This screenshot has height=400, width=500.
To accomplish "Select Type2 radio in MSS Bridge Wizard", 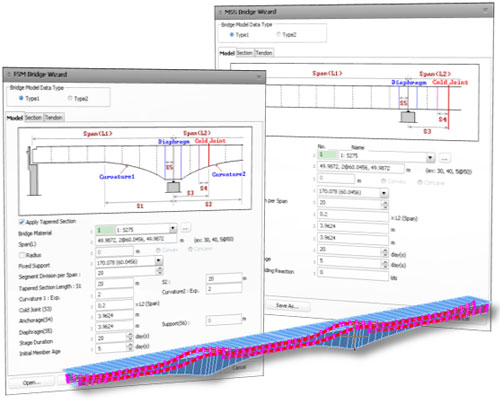I will coord(279,34).
